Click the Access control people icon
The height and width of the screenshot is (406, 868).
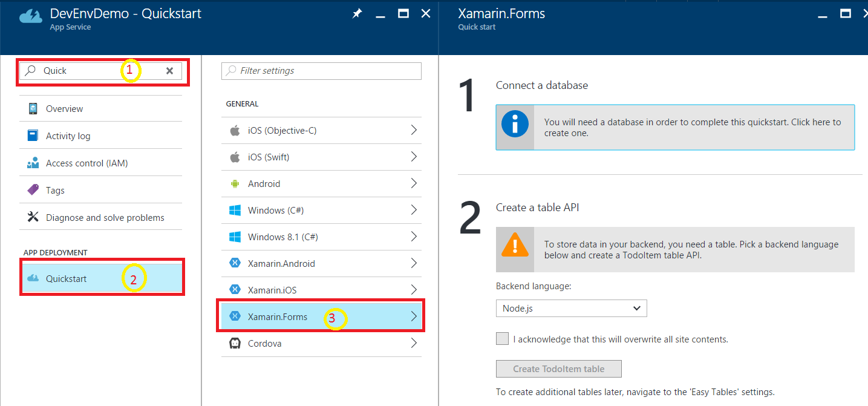pyautogui.click(x=33, y=163)
